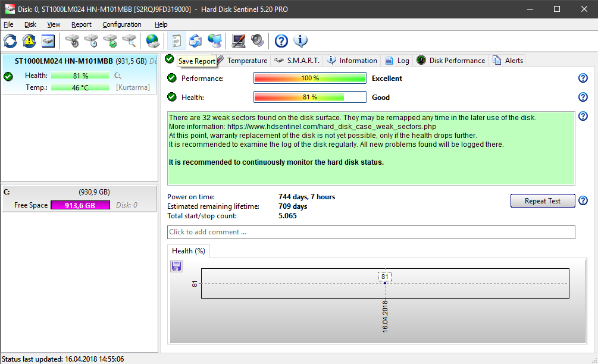This screenshot has height=364, width=598.
Task: Click the help icon beside weak sectors message
Action: [x=583, y=116]
